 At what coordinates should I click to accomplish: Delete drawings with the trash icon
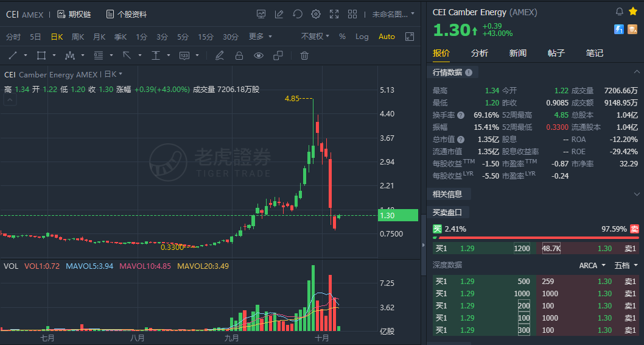point(304,55)
